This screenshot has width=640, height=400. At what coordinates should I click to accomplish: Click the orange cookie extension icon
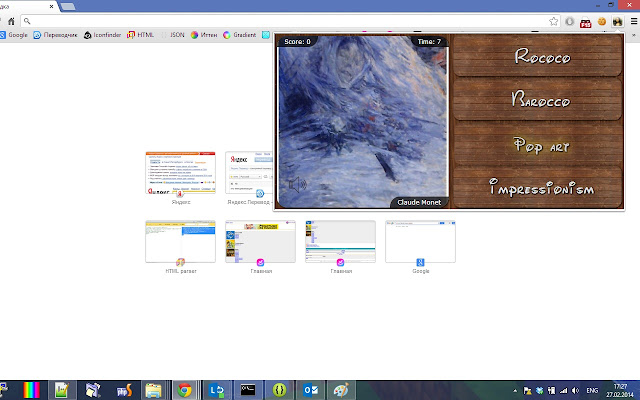[x=602, y=21]
